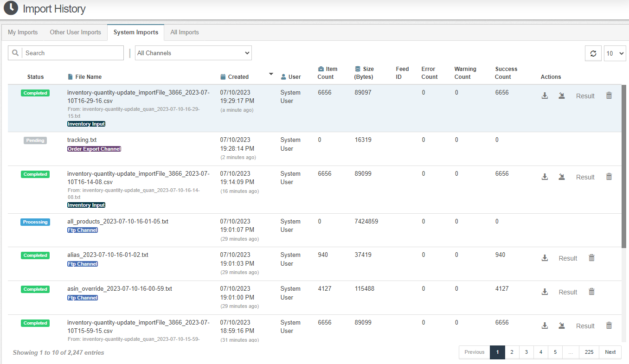
Task: Go to Next page of entries
Action: point(610,352)
